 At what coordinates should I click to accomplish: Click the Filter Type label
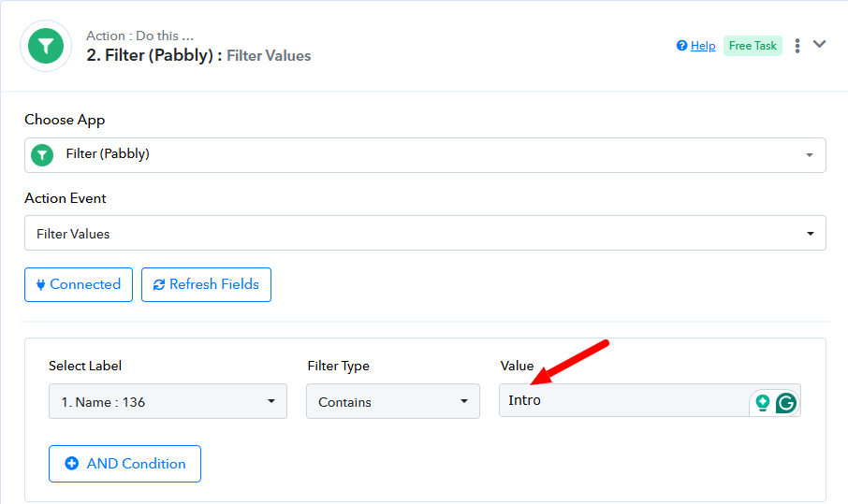pyautogui.click(x=339, y=366)
